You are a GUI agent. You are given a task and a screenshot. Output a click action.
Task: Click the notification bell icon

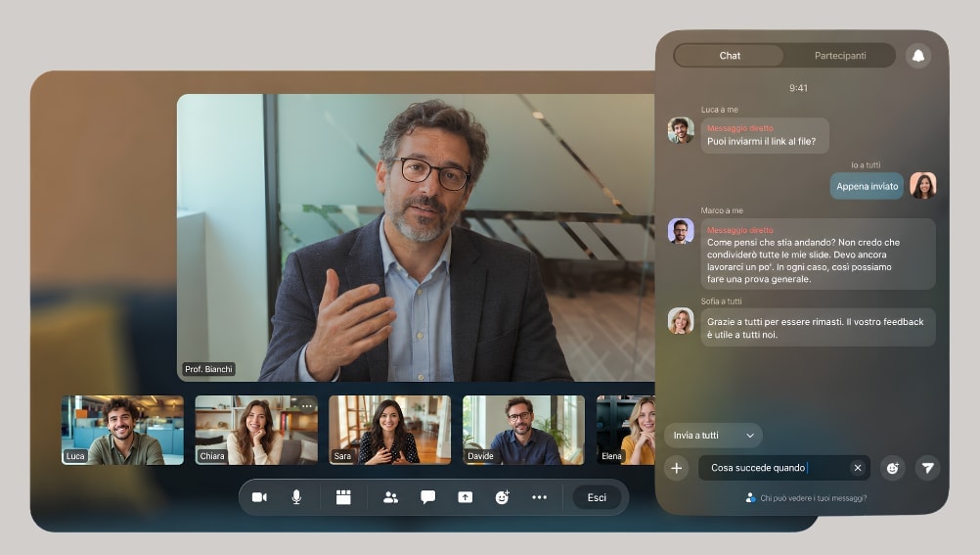point(918,56)
